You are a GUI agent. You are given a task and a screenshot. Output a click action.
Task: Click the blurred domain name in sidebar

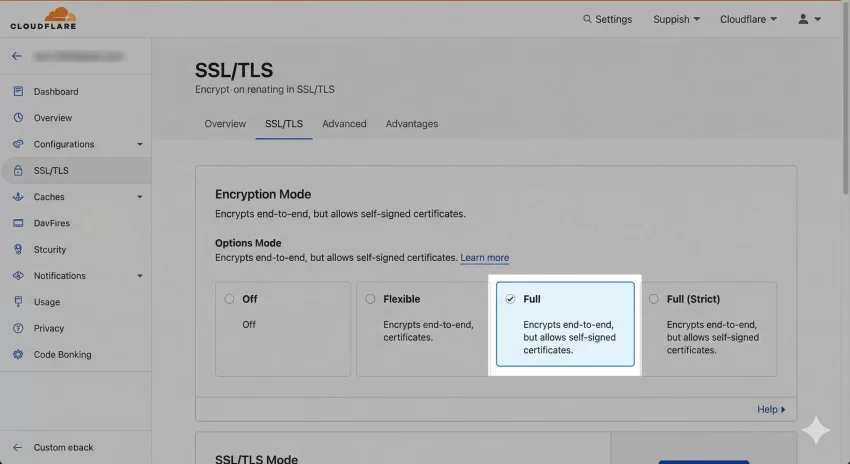[x=79, y=56]
